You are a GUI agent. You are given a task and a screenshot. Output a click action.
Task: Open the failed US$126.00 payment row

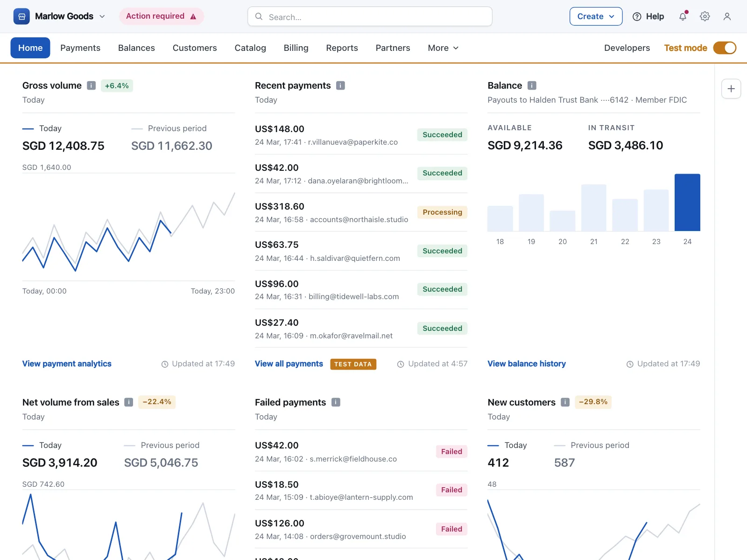(361, 529)
